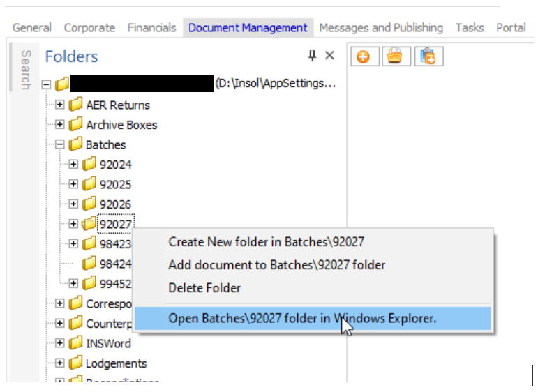
Task: Click the open folder toolbar icon
Action: tap(395, 57)
